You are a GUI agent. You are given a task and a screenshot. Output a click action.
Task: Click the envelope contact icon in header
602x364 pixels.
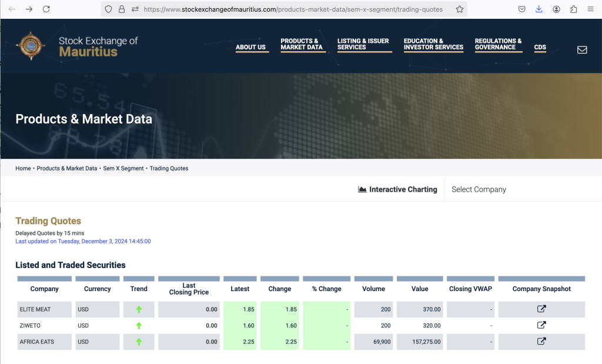pos(582,49)
